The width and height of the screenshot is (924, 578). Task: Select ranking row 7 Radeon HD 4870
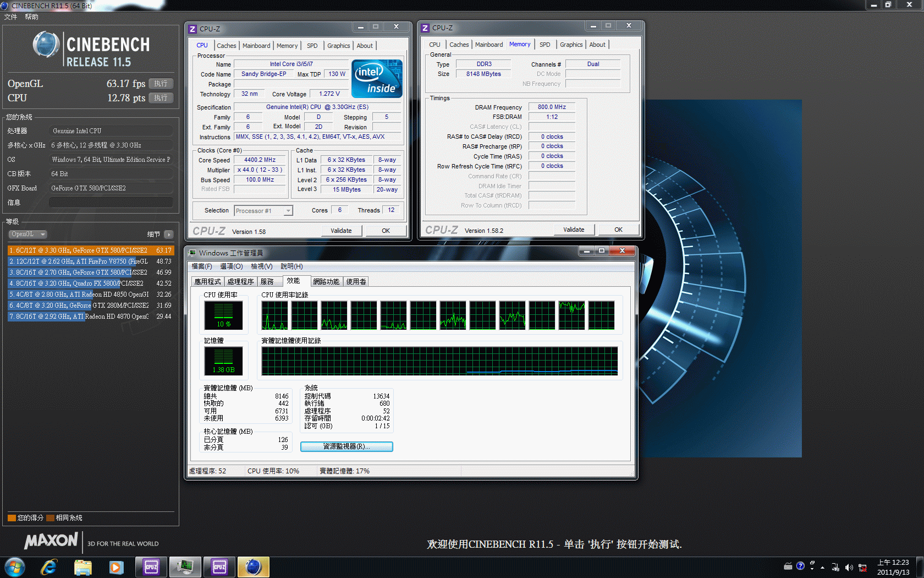click(x=90, y=317)
